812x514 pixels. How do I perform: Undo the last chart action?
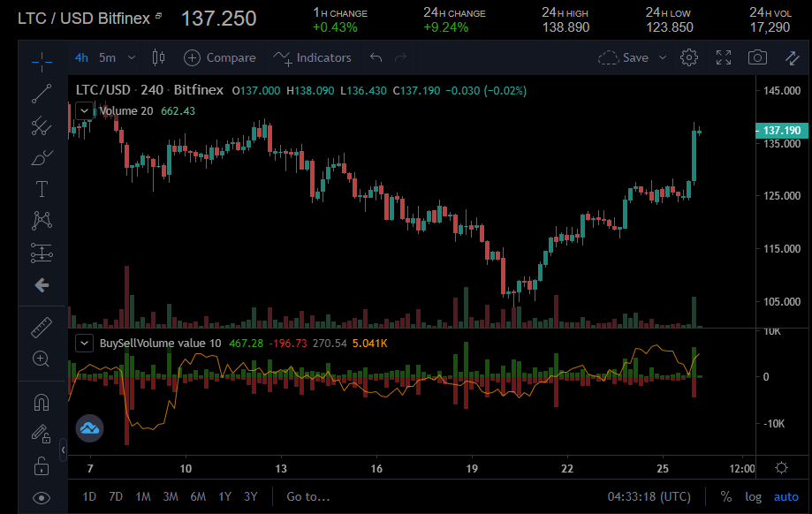(x=376, y=57)
